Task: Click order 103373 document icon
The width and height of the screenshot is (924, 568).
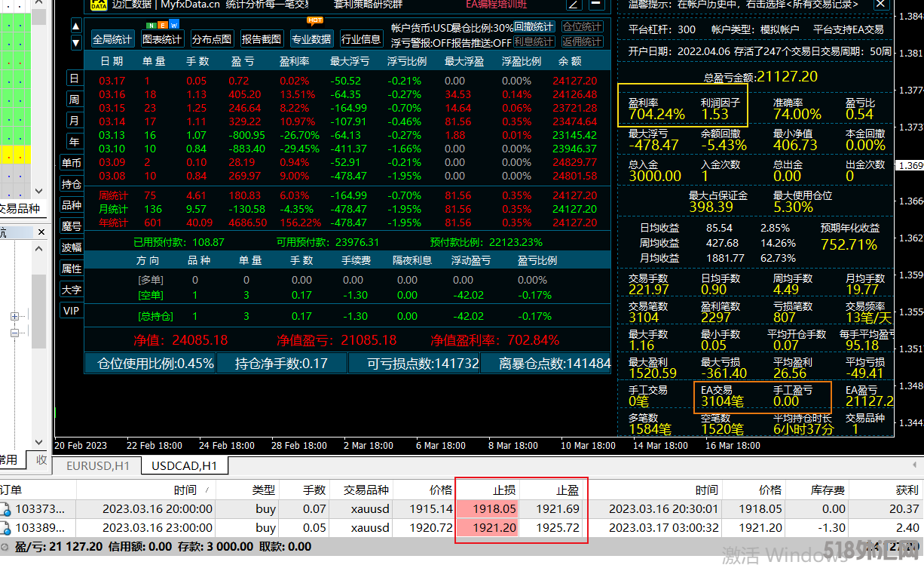Action: point(5,509)
